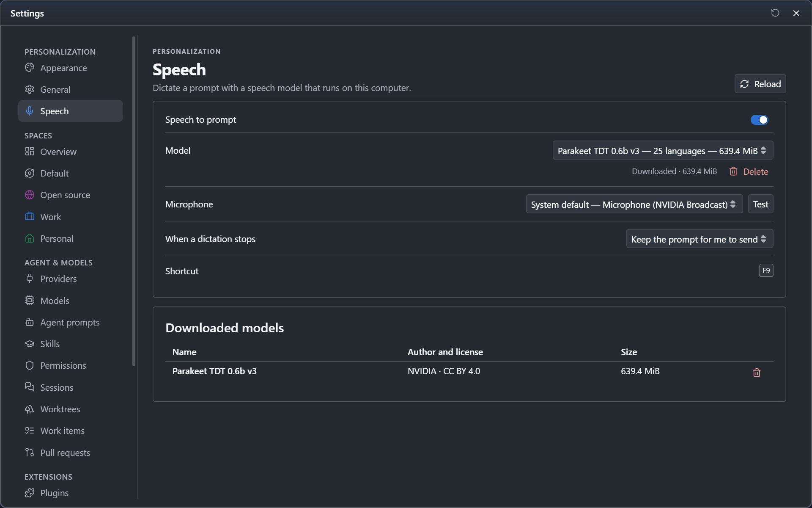Delete Parakeet row with trash icon
Screen dimensions: 812x508
point(757,373)
